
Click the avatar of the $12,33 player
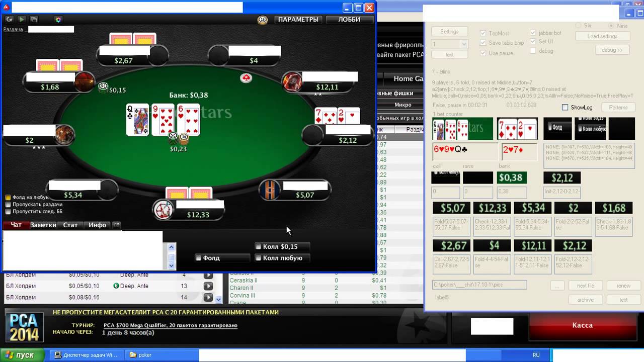pos(164,210)
